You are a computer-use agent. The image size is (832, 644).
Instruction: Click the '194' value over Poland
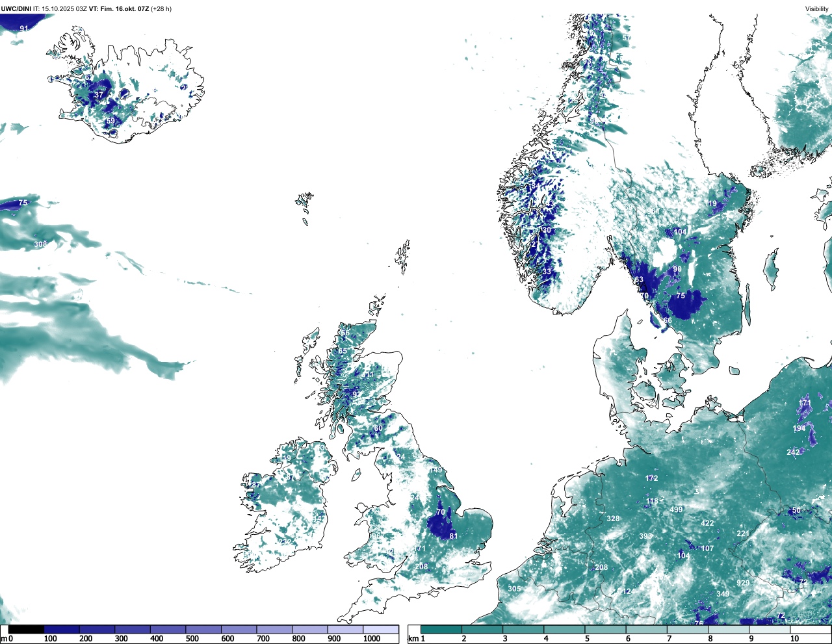point(799,428)
